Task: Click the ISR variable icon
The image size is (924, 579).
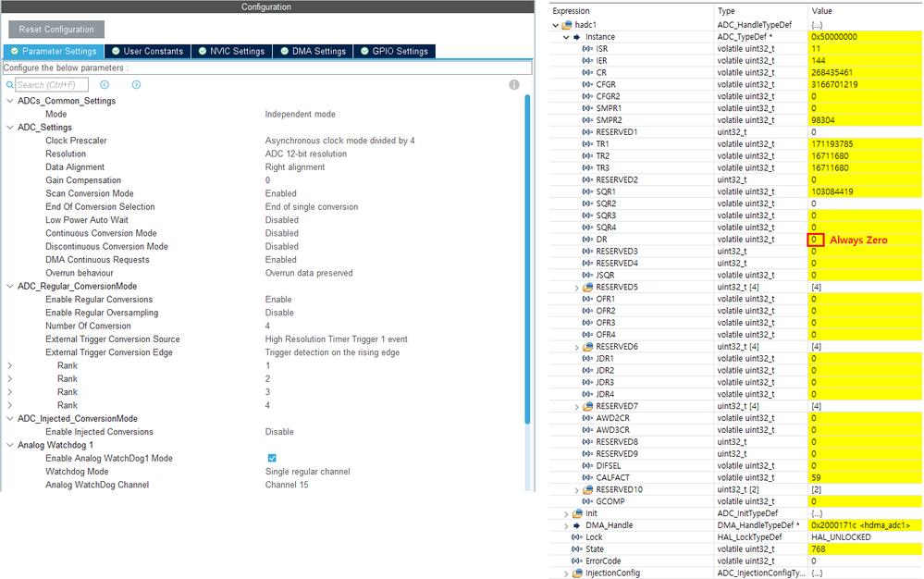Action: (587, 49)
